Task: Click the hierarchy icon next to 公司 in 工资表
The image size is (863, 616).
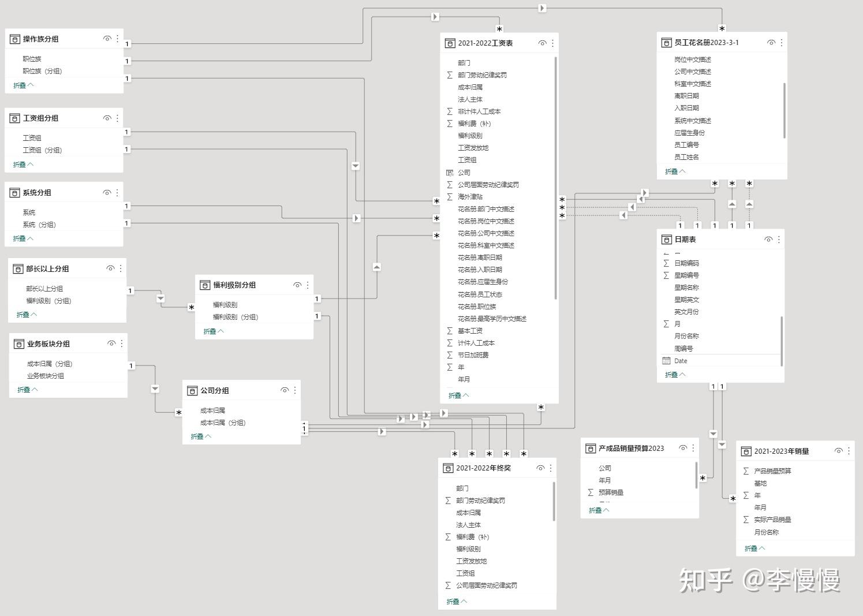Action: pyautogui.click(x=450, y=173)
